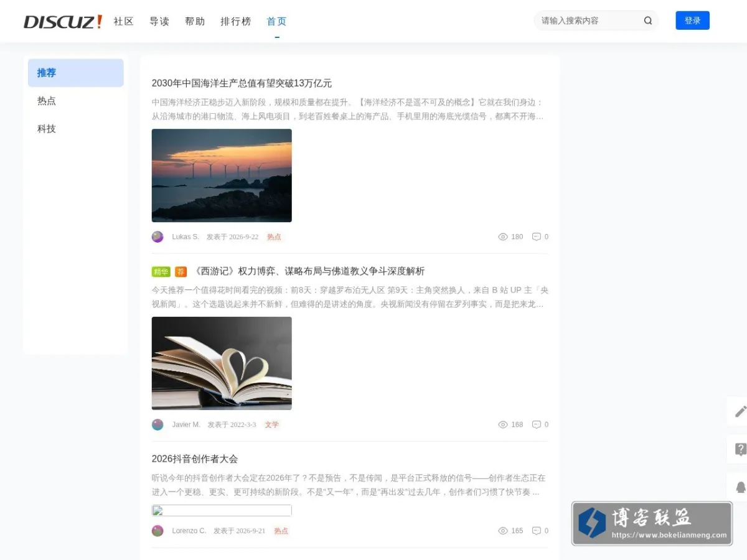Click 热点 tag on Lukas S. post
The image size is (747, 560).
pyautogui.click(x=274, y=237)
